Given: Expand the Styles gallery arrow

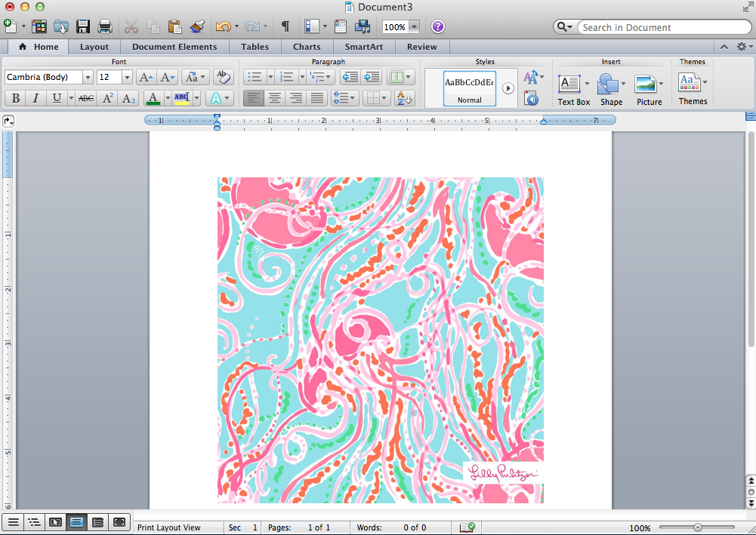Looking at the screenshot, I should (508, 88).
